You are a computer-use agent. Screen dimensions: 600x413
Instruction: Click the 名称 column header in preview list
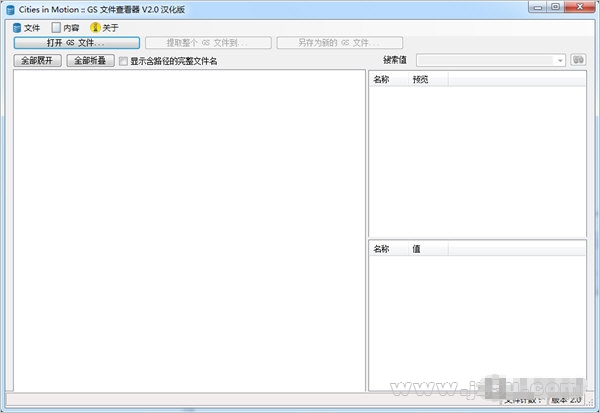(389, 80)
